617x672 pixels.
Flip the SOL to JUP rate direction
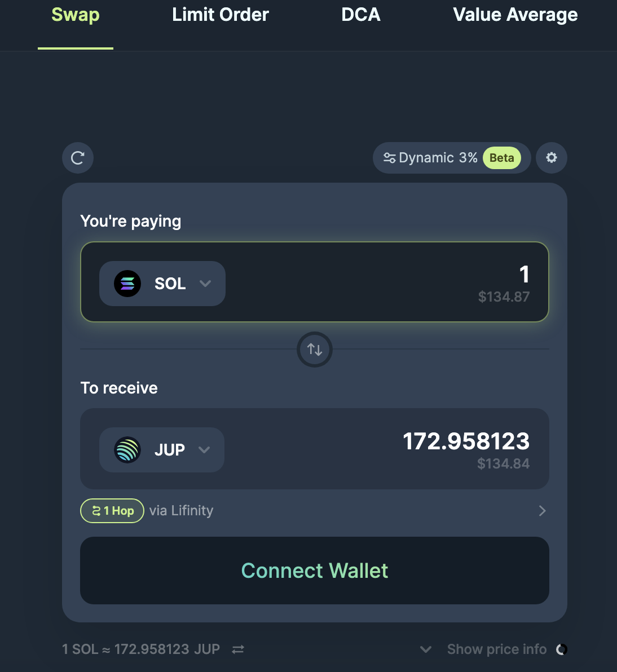click(238, 649)
